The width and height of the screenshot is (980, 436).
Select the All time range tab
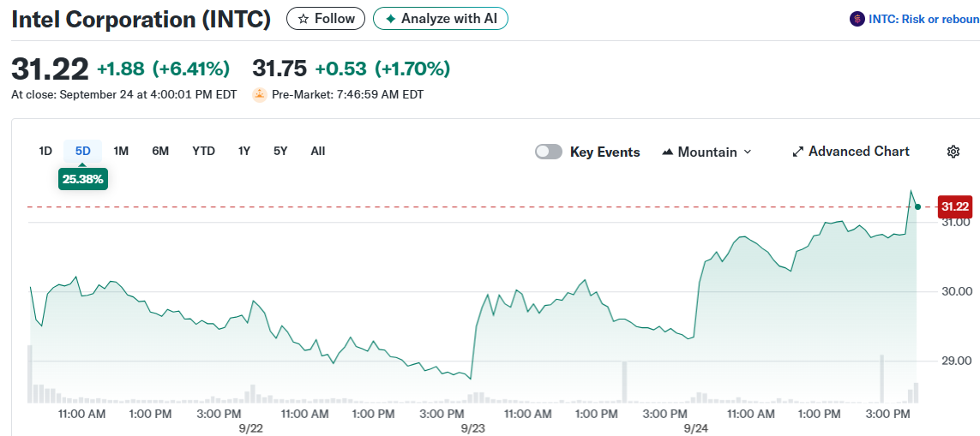tap(317, 151)
